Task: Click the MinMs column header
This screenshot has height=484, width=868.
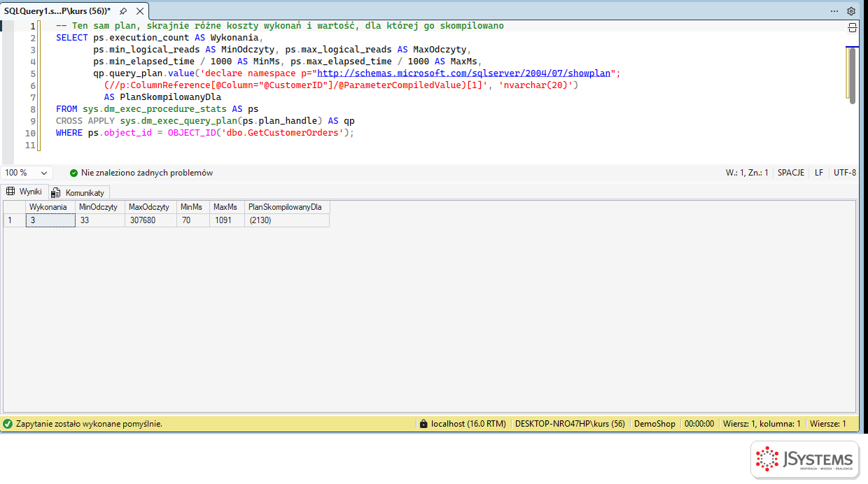Action: click(x=194, y=207)
